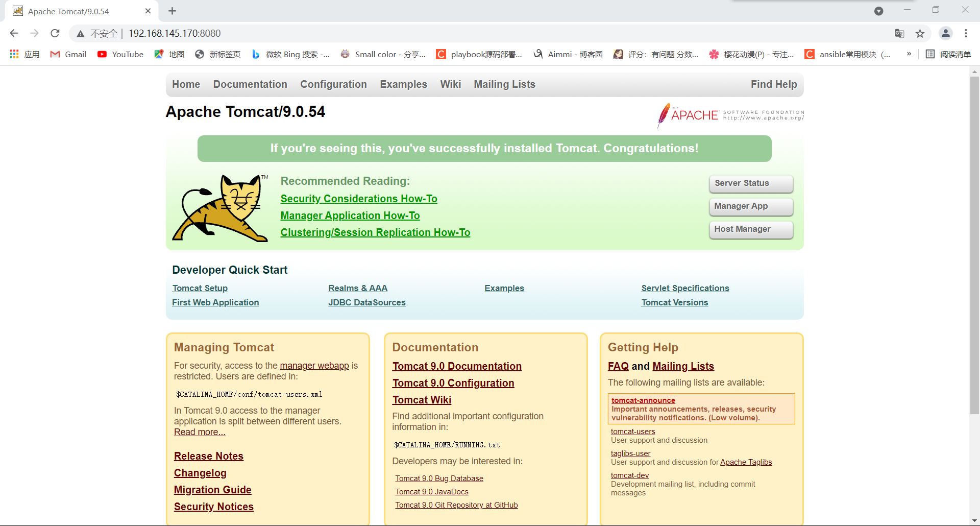Screen dimensions: 980x526
Task: Open the tab search dropdown arrow
Action: pos(878,11)
